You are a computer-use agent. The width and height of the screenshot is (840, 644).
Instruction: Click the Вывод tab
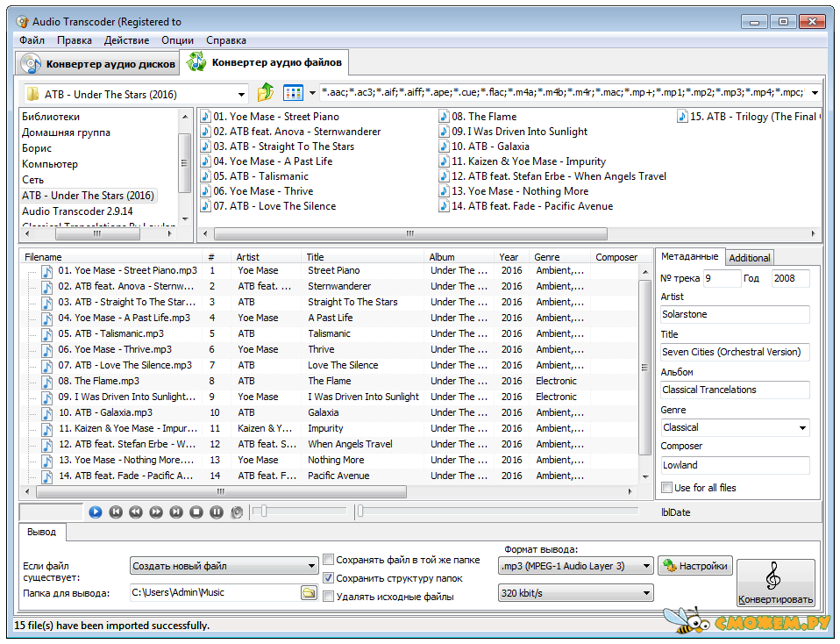pos(42,532)
